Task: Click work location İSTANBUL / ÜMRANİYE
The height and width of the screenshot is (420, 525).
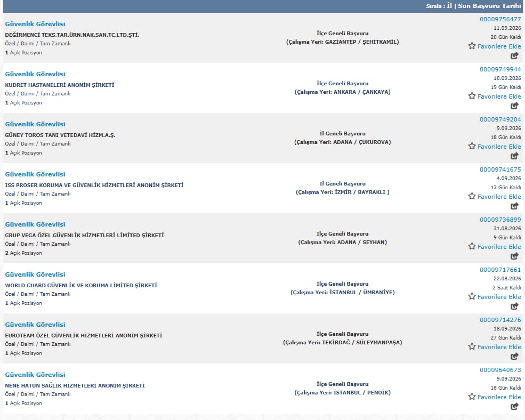Action: [x=343, y=293]
